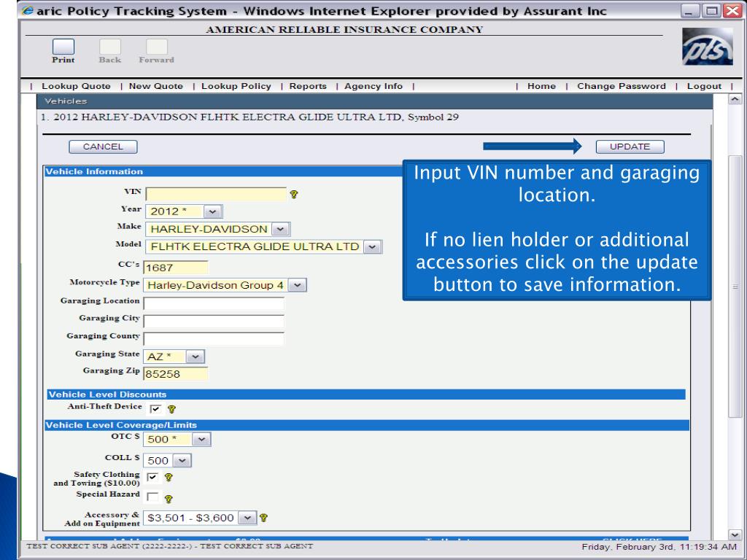Click the help icon beside VIN field
Viewport: 747px width, 560px height.
[294, 194]
